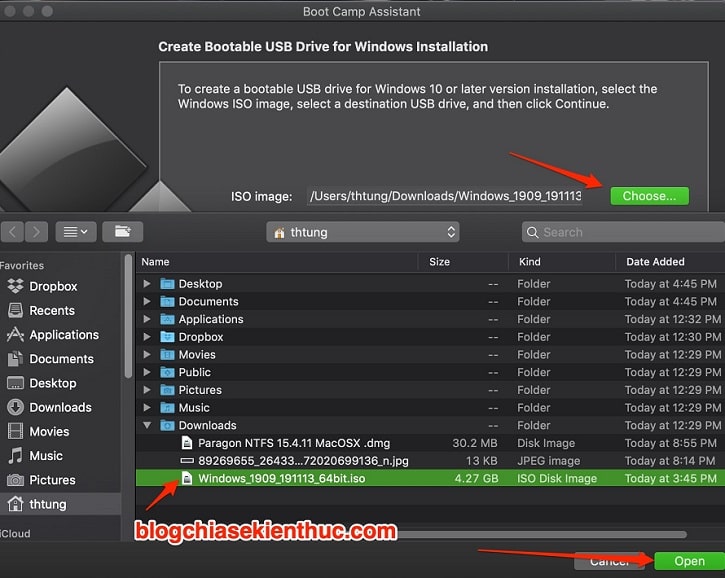Image resolution: width=725 pixels, height=578 pixels.
Task: Click the New Folder icon
Action: 123,232
